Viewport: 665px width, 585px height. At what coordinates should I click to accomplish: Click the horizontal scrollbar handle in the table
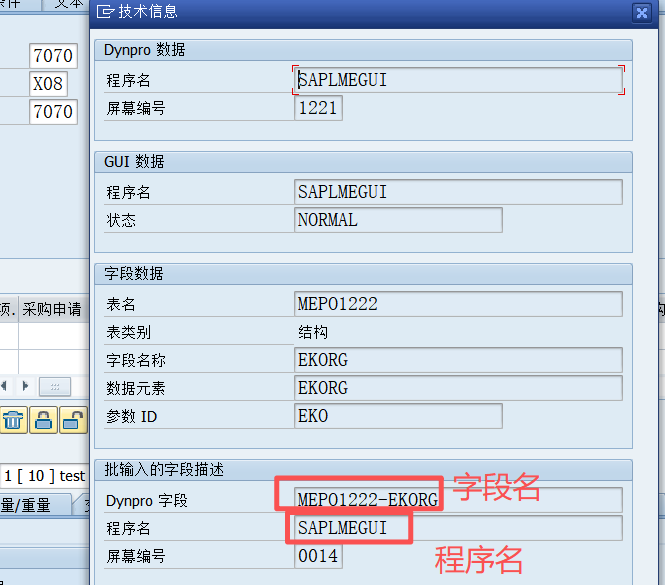[55, 386]
